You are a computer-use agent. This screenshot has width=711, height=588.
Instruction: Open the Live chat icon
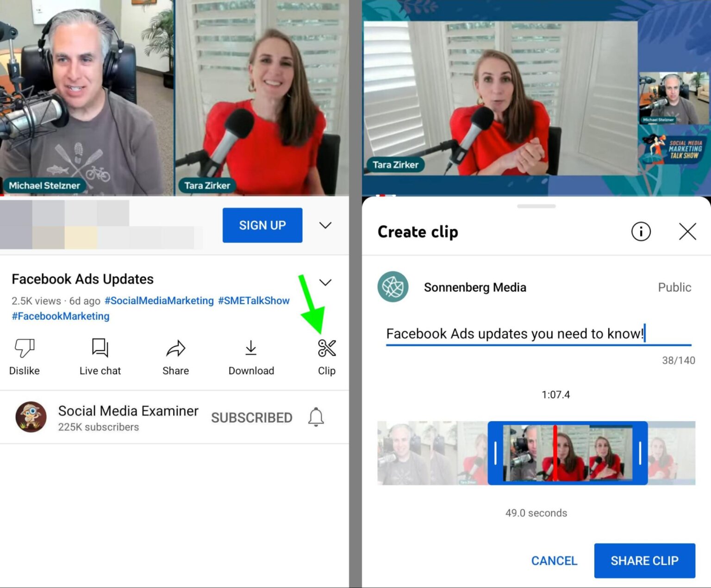click(100, 348)
